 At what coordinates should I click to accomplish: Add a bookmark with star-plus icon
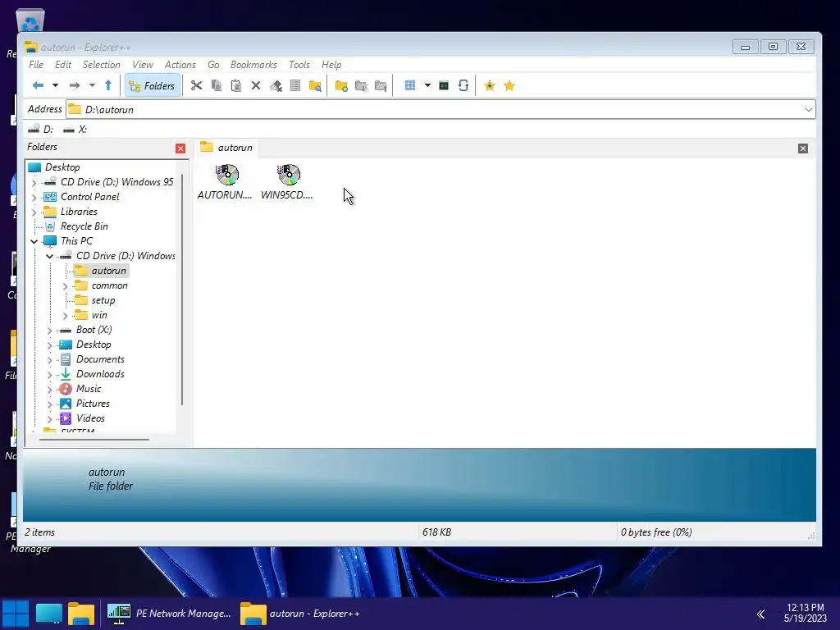[490, 85]
